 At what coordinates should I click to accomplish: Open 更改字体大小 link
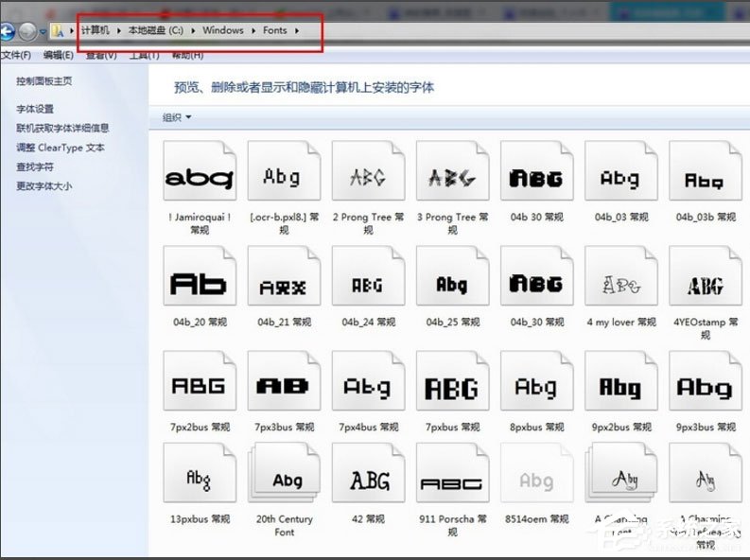[44, 186]
